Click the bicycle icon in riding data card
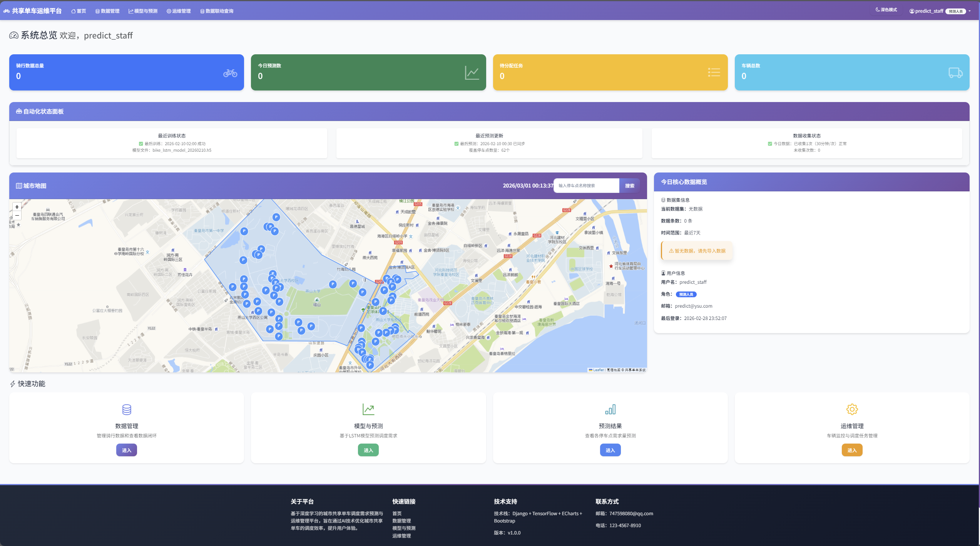 tap(230, 73)
